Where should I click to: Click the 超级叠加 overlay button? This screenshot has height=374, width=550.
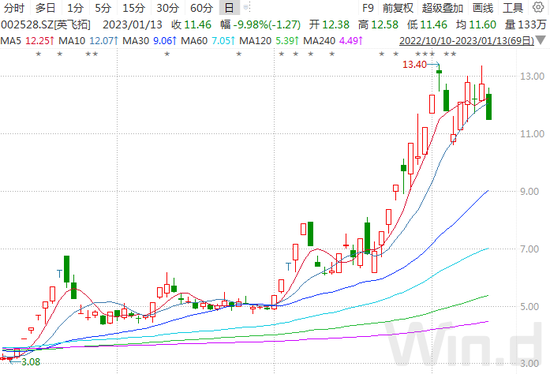[x=443, y=8]
